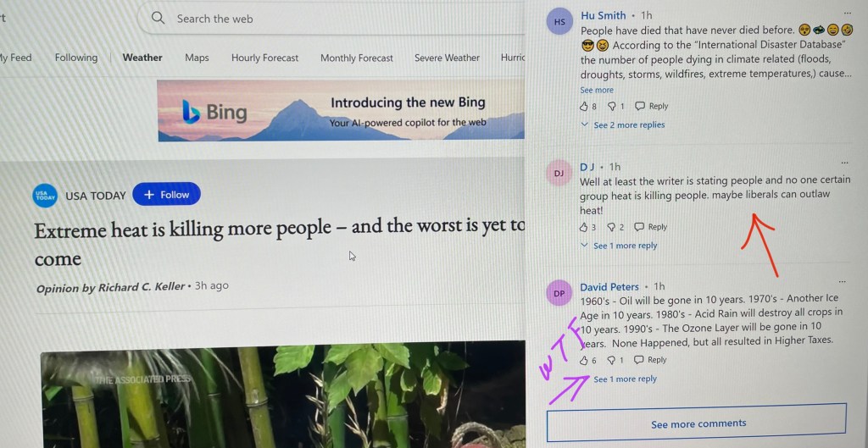Open the Hourly Forecast tab
Image resolution: width=868 pixels, height=448 pixels.
264,58
